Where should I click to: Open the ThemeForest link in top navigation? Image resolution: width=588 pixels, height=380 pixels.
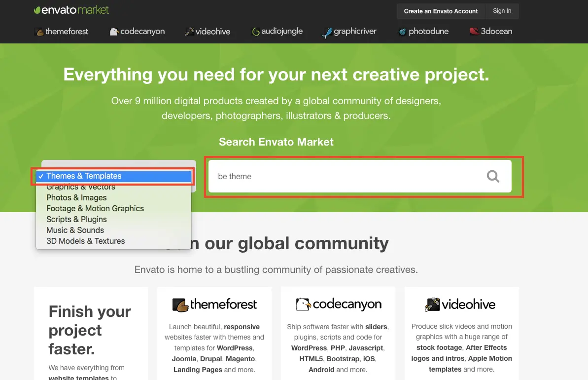tap(62, 32)
